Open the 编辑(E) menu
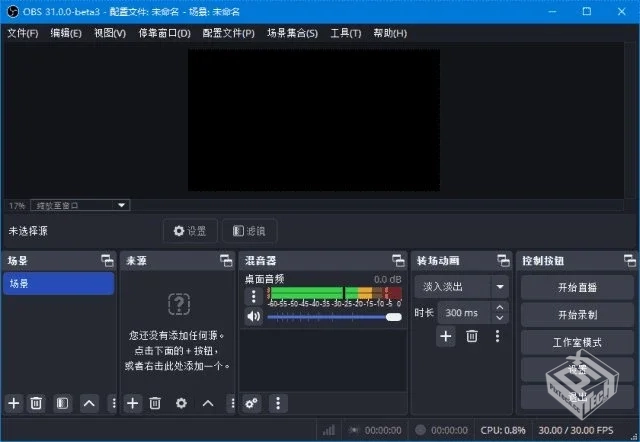 (x=66, y=33)
